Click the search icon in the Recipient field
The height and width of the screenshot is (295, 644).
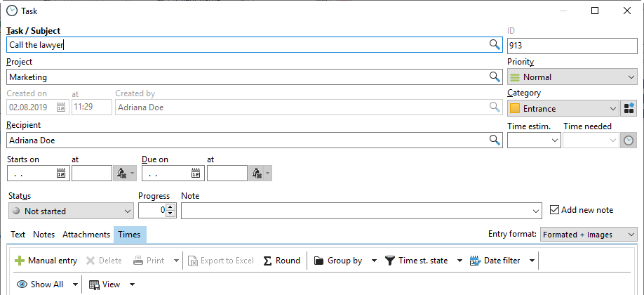[494, 140]
